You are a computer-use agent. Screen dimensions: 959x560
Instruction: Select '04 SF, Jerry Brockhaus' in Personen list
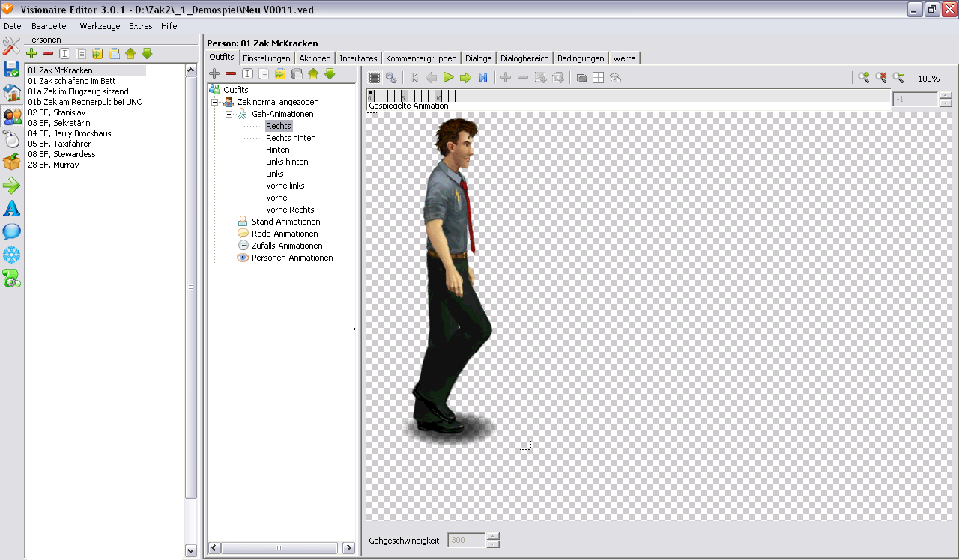click(70, 133)
